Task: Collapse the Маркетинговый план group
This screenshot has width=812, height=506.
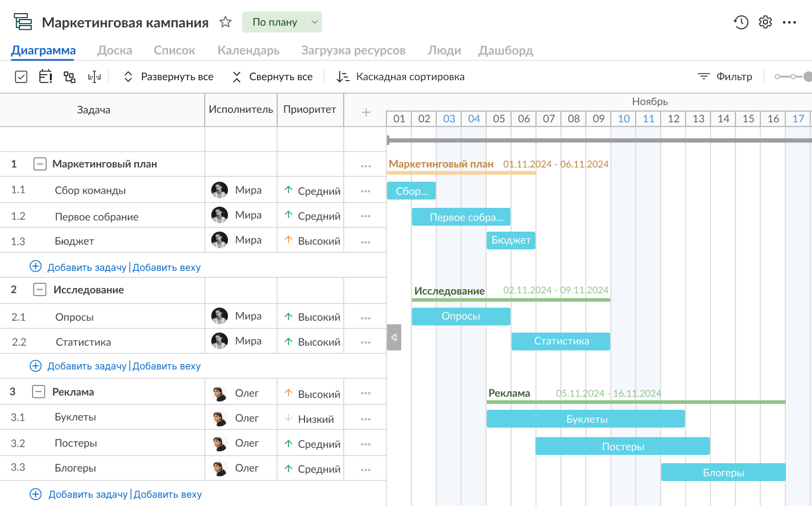Action: [40, 164]
